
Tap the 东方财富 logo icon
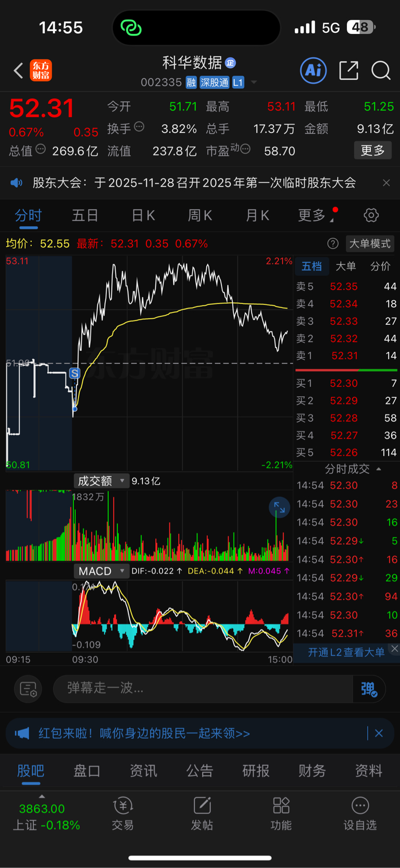[41, 70]
